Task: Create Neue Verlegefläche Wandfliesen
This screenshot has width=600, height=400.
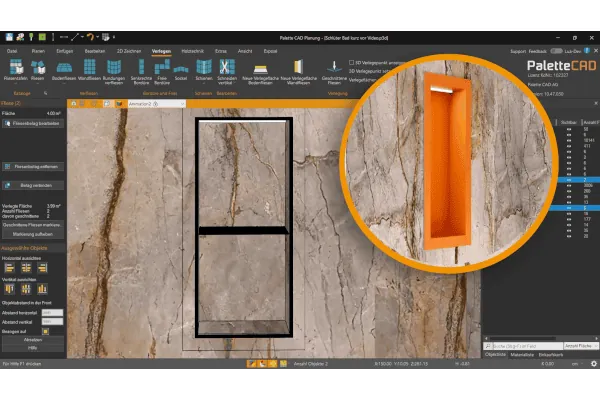Action: pos(298,72)
